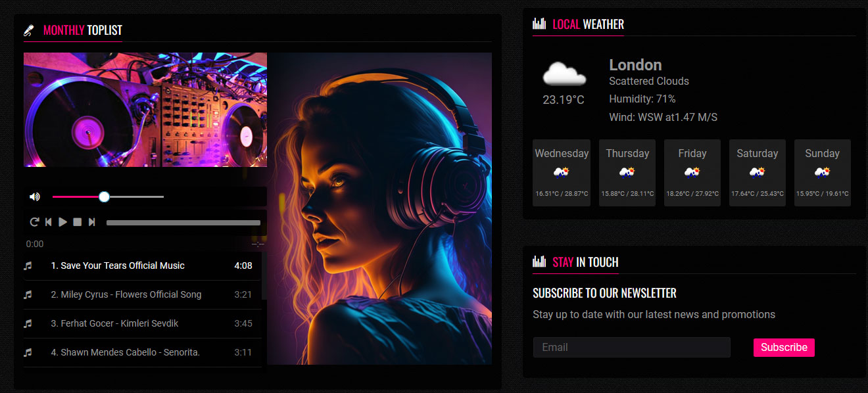Viewport: 868px width, 393px height.
Task: Click the Sunday weather icon
Action: pyautogui.click(x=823, y=172)
